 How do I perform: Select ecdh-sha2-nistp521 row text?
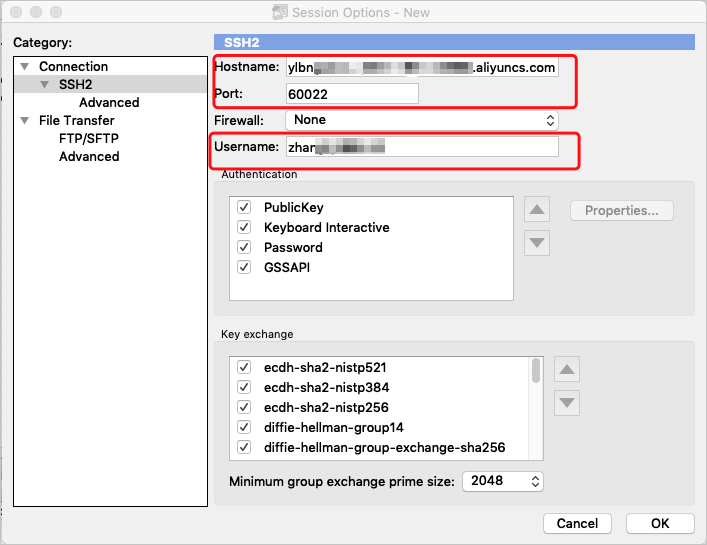tap(325, 367)
